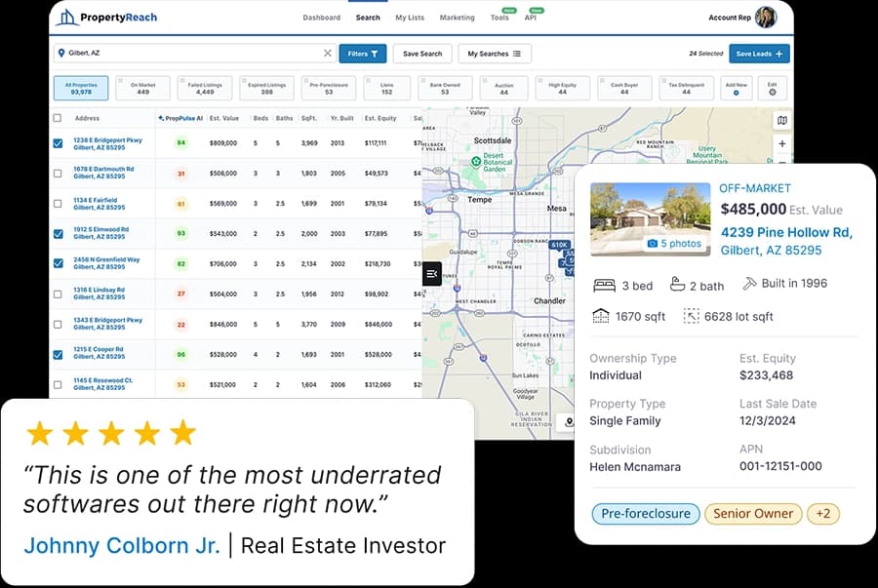Open the property photo thumbnail
The width and height of the screenshot is (878, 588).
coord(650,219)
